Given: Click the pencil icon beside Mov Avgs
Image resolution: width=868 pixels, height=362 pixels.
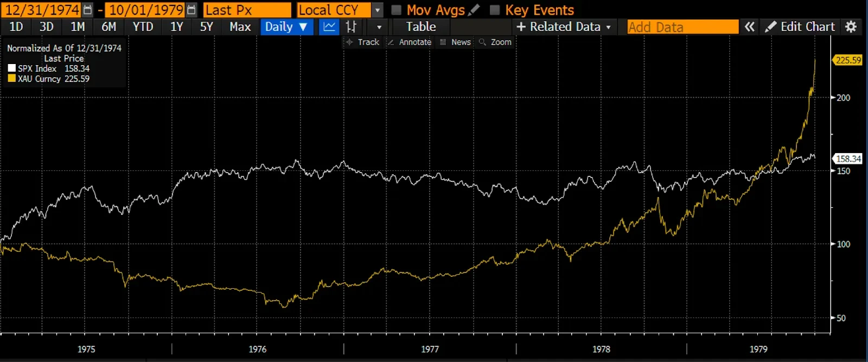Looking at the screenshot, I should coord(474,10).
